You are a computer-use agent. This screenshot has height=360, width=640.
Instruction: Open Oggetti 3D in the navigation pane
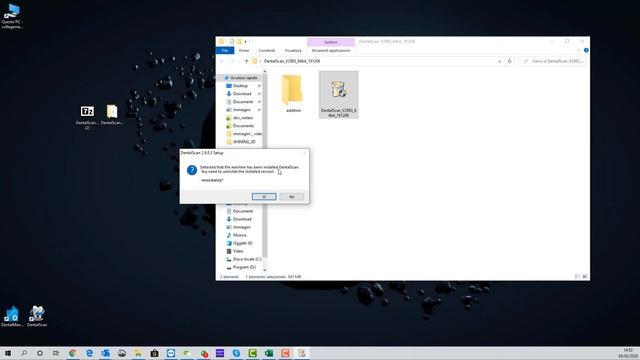click(242, 243)
